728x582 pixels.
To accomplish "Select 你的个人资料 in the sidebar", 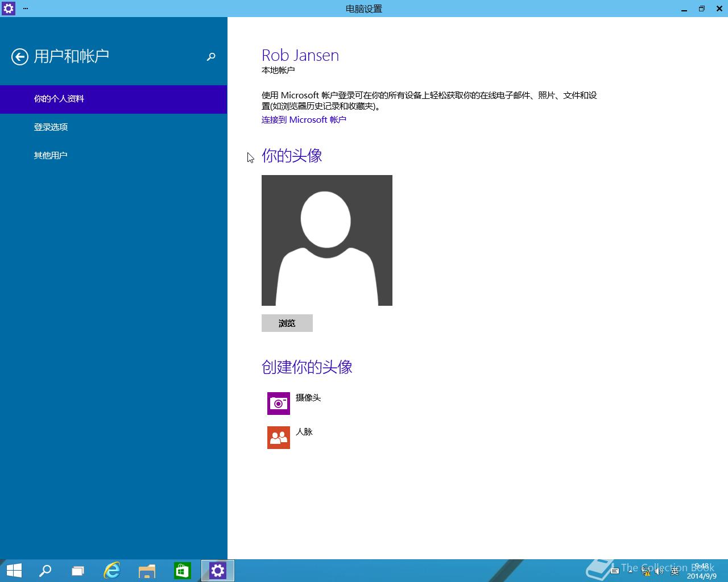I will (114, 99).
